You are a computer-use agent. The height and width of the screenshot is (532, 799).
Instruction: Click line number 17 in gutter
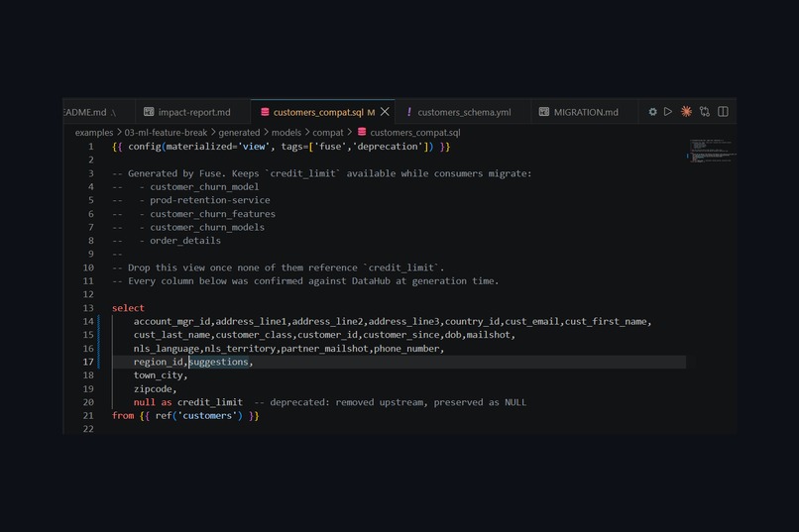coord(88,362)
